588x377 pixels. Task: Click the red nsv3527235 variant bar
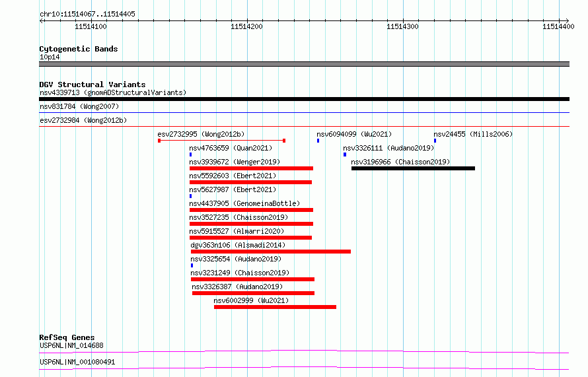click(x=251, y=224)
